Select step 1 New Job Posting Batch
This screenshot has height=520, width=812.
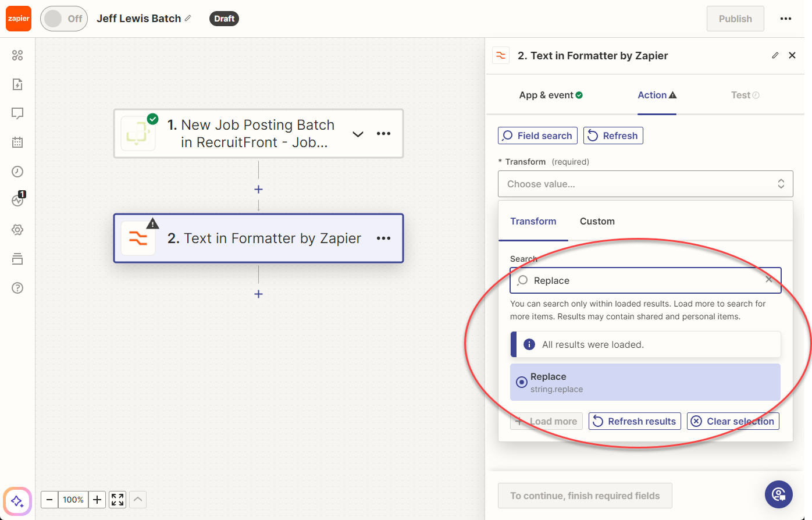[258, 134]
